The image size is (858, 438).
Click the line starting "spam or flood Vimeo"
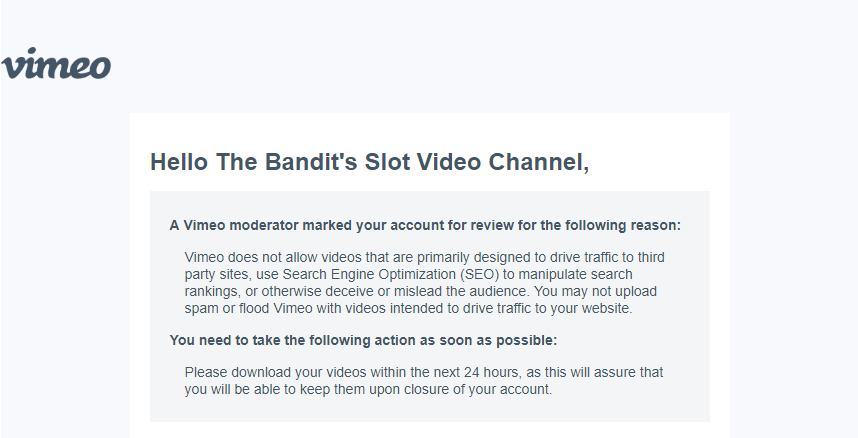coord(408,308)
